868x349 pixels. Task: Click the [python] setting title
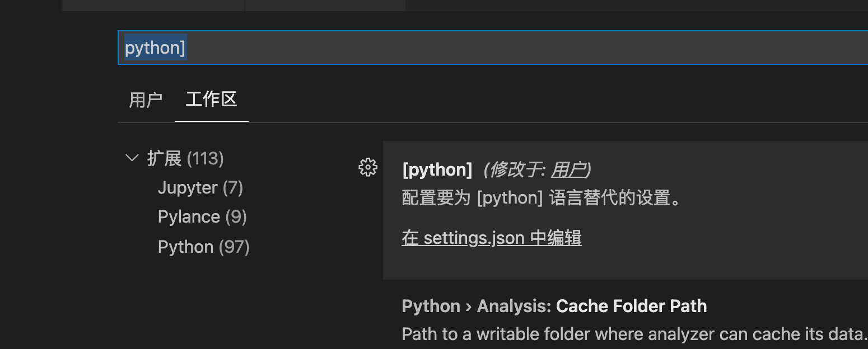pyautogui.click(x=437, y=169)
